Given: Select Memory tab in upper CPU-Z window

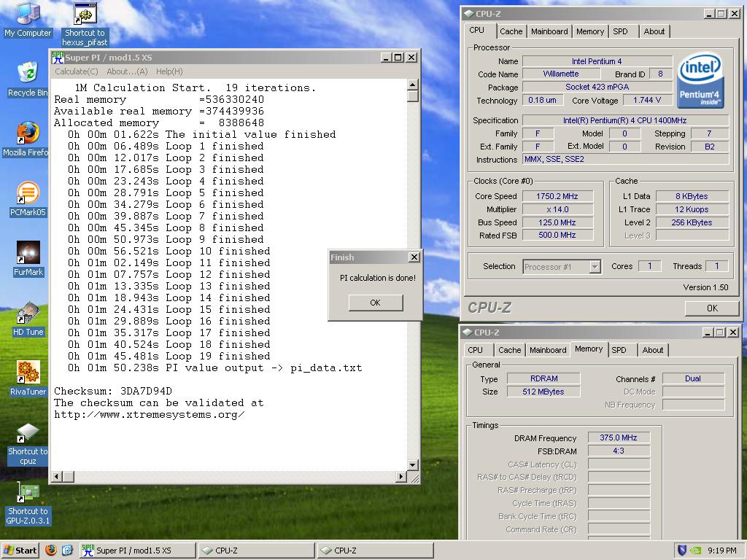Looking at the screenshot, I should [x=589, y=31].
